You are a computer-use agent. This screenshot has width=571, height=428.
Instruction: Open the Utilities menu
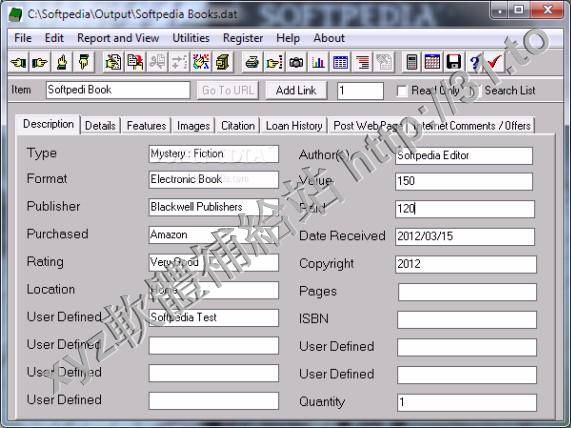(x=191, y=38)
